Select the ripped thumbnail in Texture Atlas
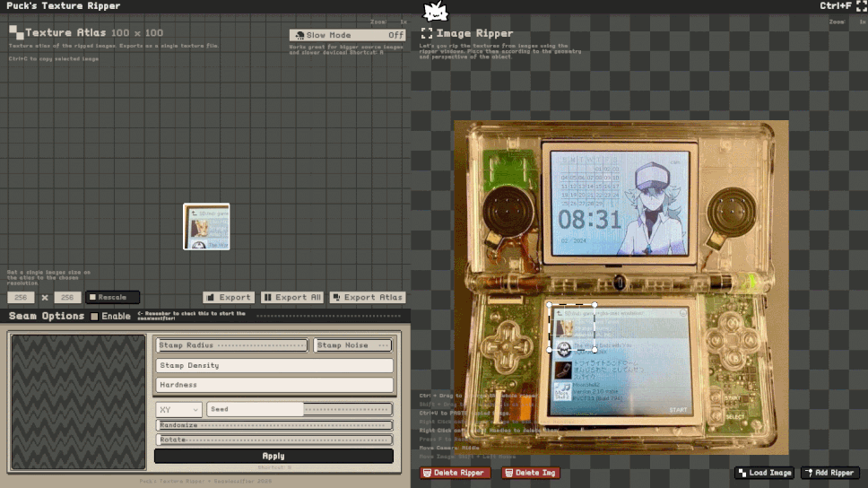The width and height of the screenshot is (868, 488). pyautogui.click(x=206, y=227)
